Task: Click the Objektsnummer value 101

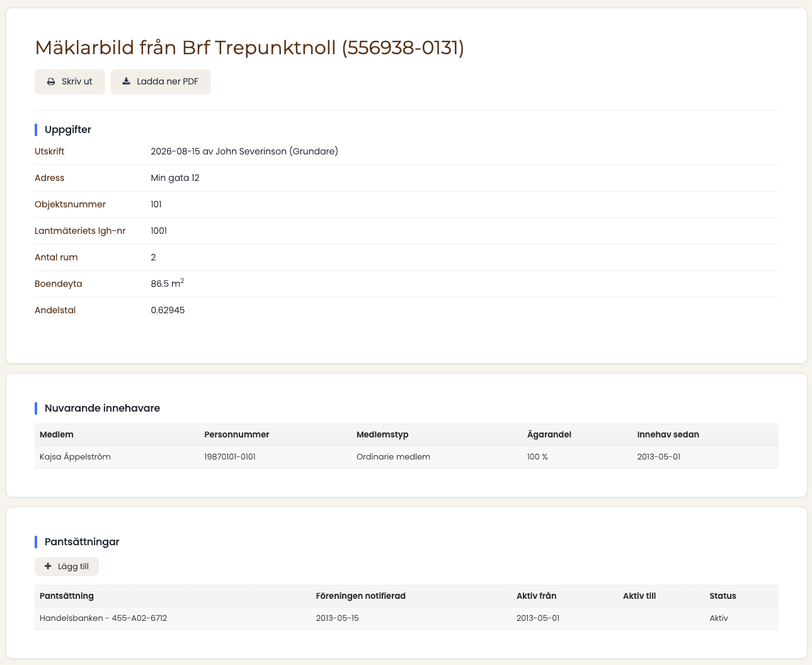Action: coord(156,204)
